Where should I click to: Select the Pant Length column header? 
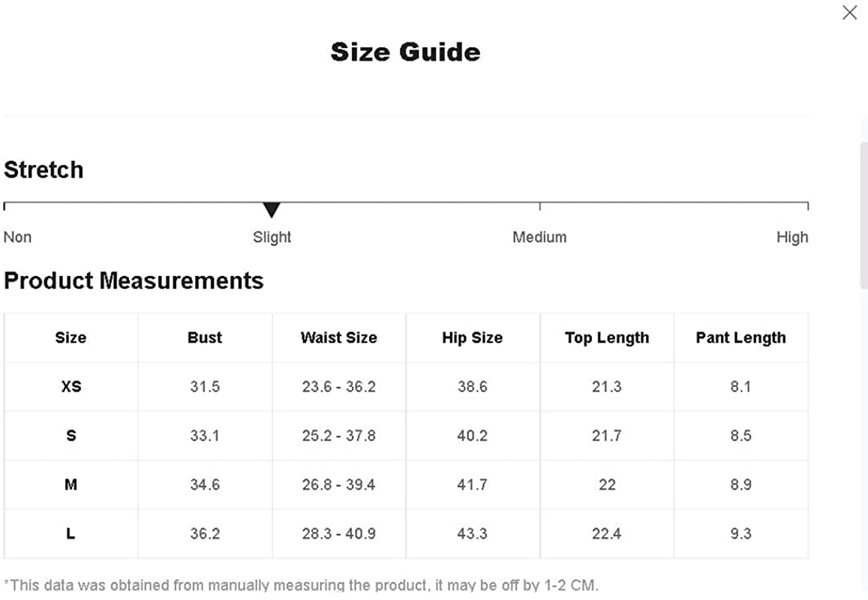tap(740, 337)
